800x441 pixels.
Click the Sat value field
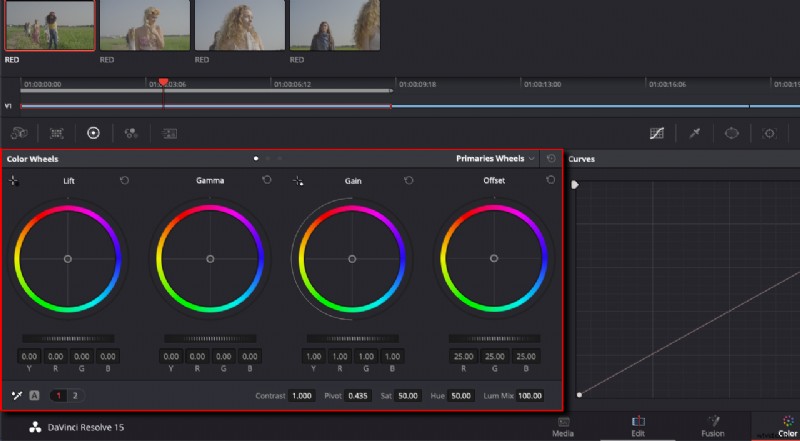[408, 396]
